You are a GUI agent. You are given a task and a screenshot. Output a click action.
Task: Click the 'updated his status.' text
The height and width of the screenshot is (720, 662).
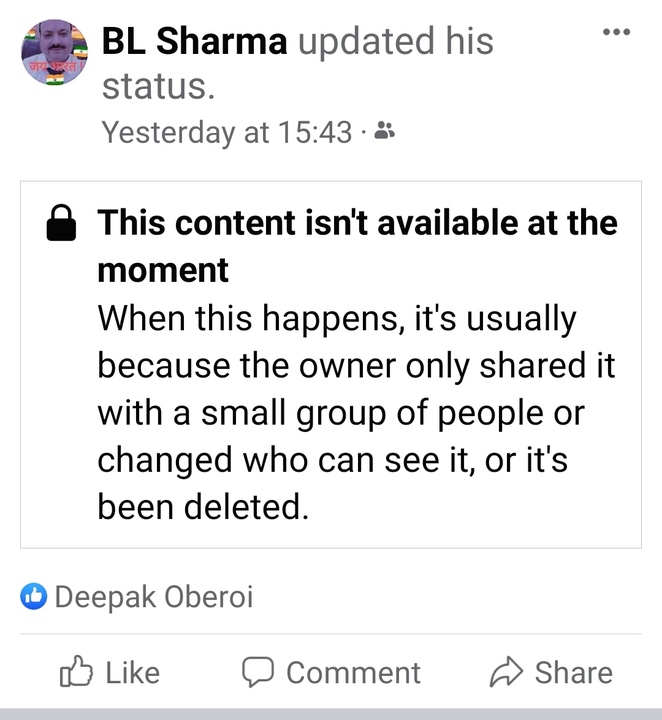click(297, 63)
